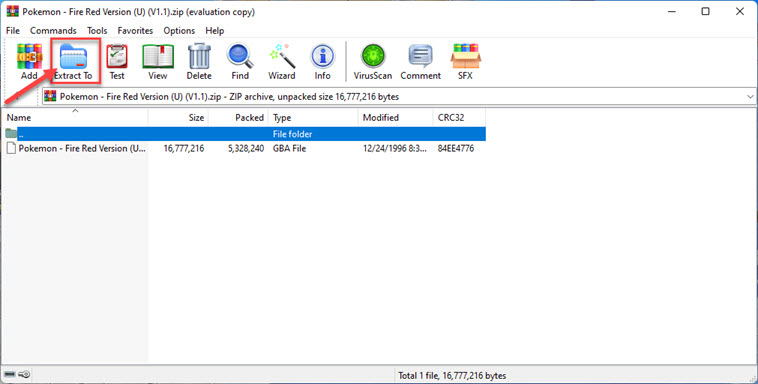Screen dimensions: 758x384
Task: Open the Find magnifier tool
Action: [x=240, y=61]
